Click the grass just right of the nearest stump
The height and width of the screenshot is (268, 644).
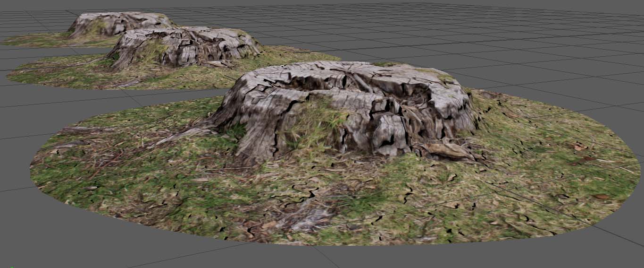pyautogui.click(x=510, y=128)
